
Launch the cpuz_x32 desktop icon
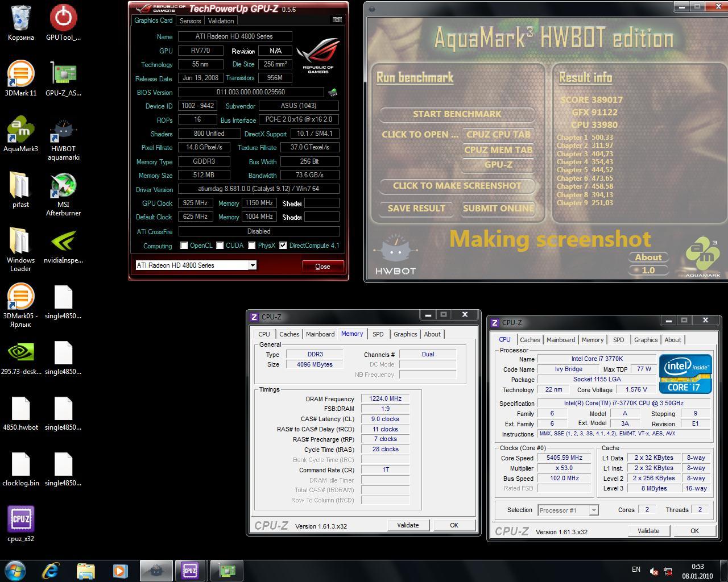(20, 525)
